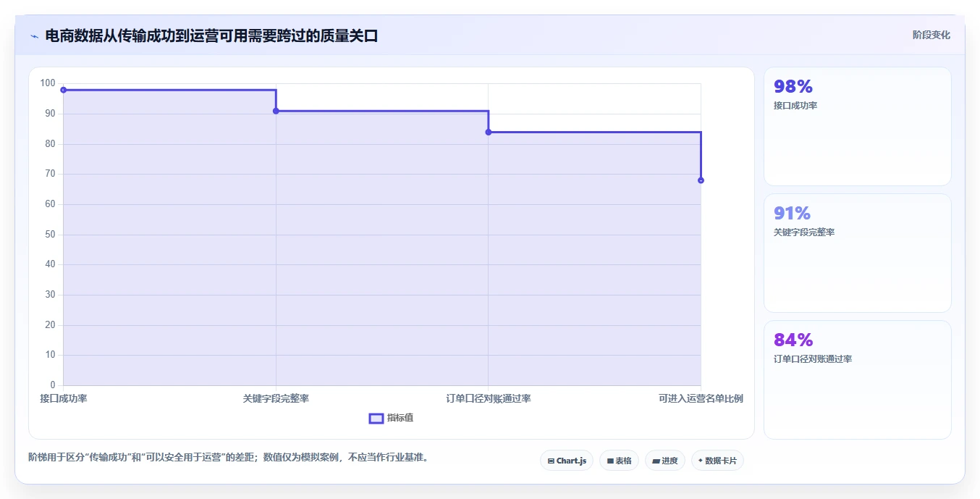This screenshot has height=499, width=980.
Task: Click the 指标值 legend color box
Action: click(376, 418)
